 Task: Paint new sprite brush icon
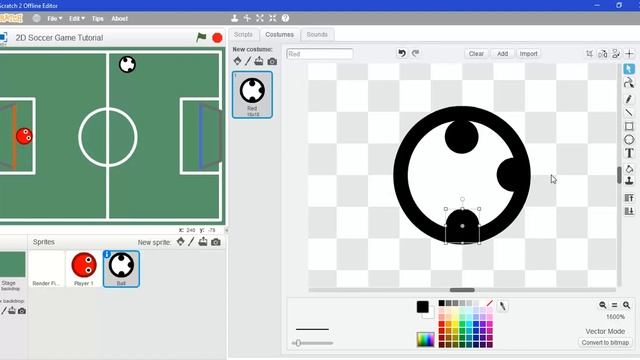coord(191,242)
